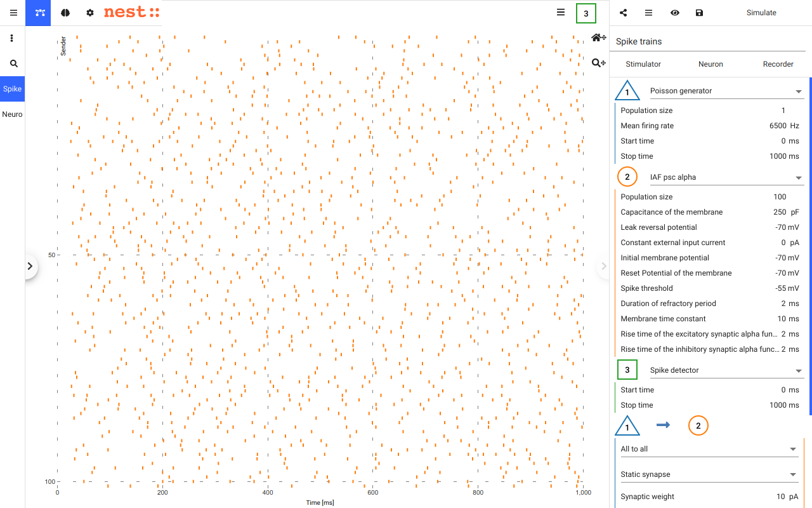Edit Duration of refractory period value
Screen dimensions: 812x508
783,304
